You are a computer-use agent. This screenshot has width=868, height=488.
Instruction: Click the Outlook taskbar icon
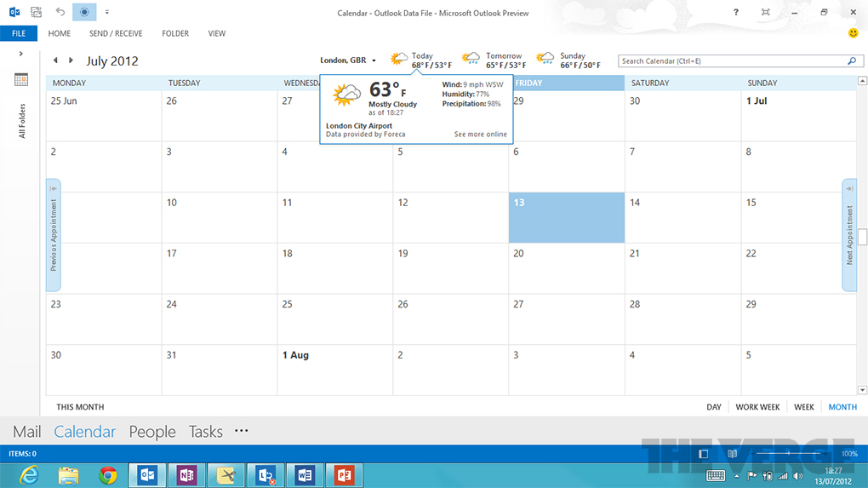[x=147, y=475]
